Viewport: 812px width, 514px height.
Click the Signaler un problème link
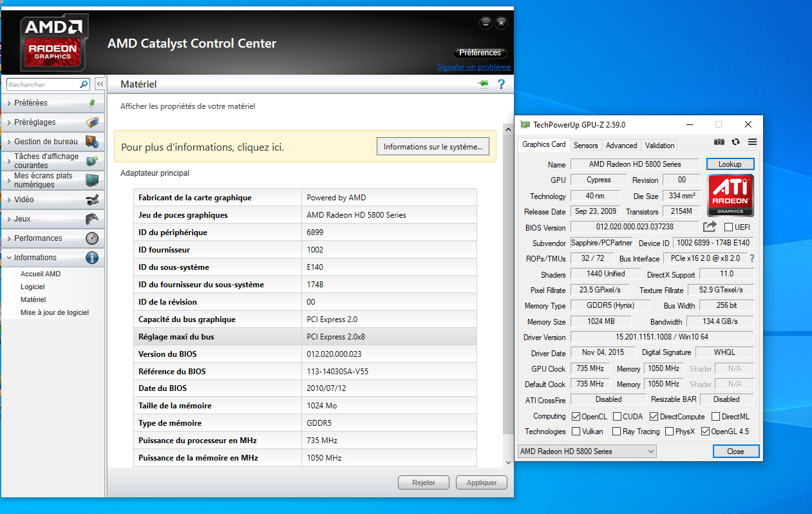coord(473,67)
